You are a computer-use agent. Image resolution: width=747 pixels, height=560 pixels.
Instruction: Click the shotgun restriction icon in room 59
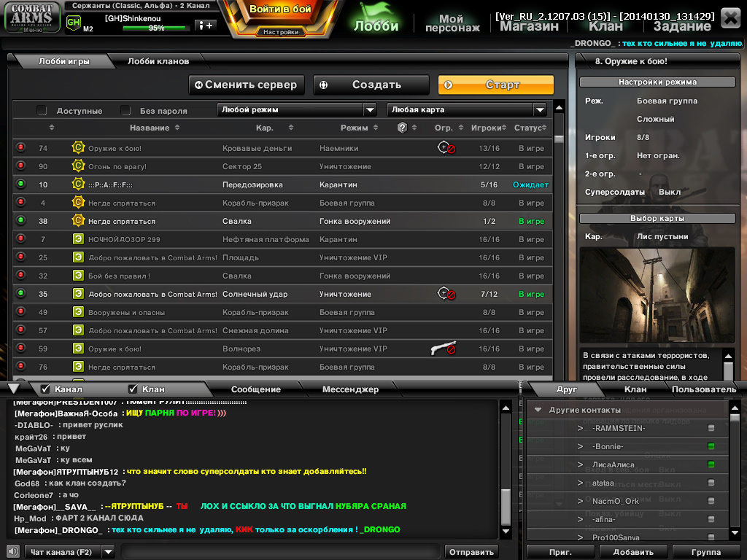pos(444,348)
